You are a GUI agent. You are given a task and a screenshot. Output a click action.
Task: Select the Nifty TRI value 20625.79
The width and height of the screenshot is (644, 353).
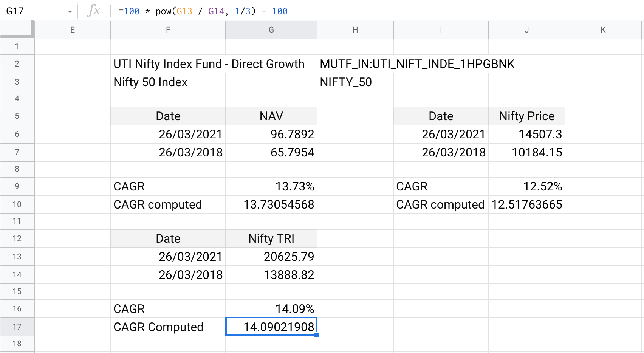271,257
